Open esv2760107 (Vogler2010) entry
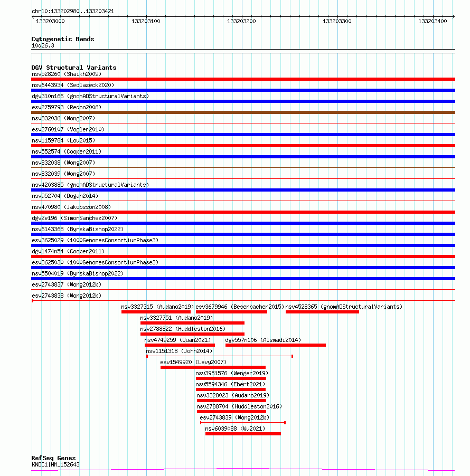This screenshot has height=476, width=470. (x=68, y=129)
